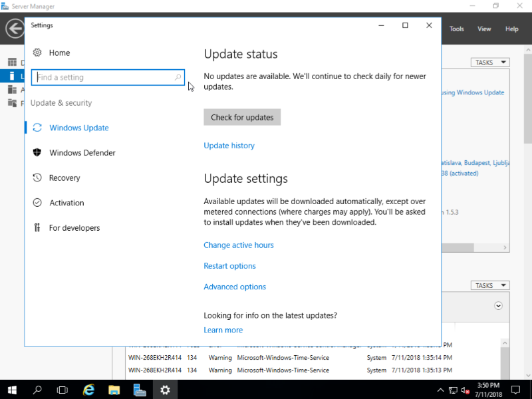This screenshot has width=532, height=399.
Task: Click Home label in Settings
Action: tap(59, 53)
